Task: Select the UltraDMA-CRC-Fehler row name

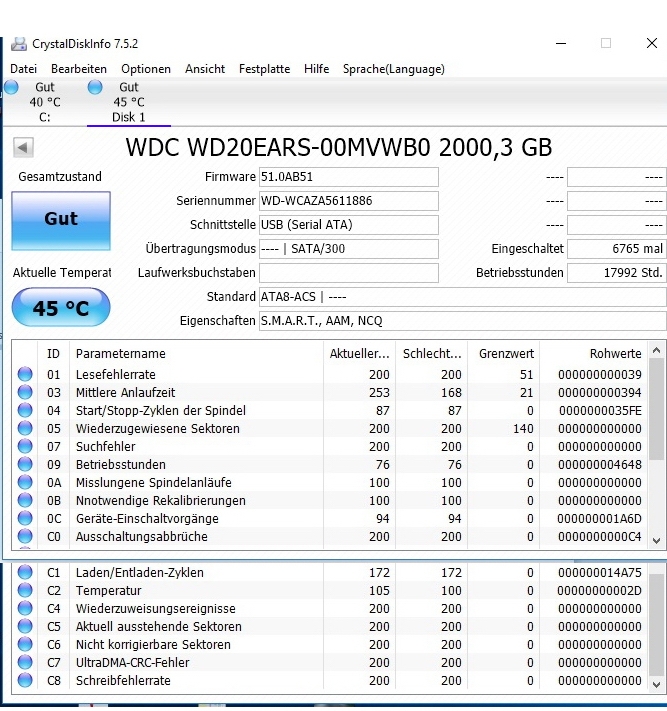Action: pos(132,662)
